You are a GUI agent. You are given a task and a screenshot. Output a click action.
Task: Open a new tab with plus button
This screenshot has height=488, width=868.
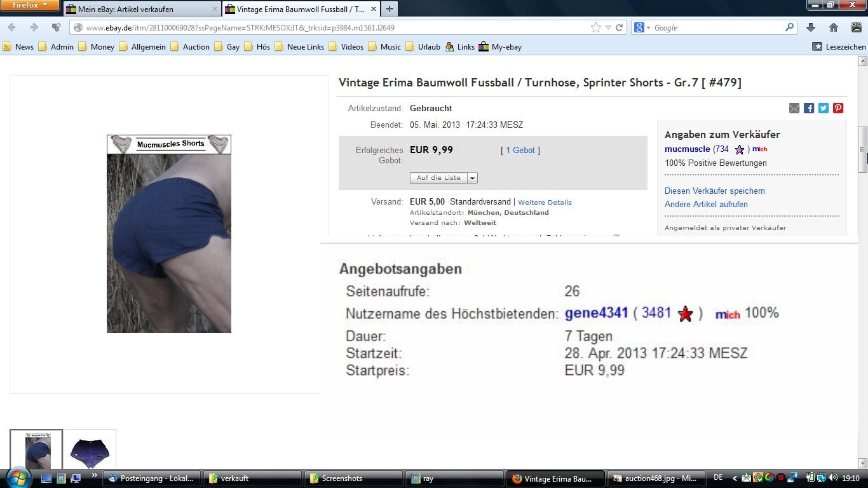[389, 9]
